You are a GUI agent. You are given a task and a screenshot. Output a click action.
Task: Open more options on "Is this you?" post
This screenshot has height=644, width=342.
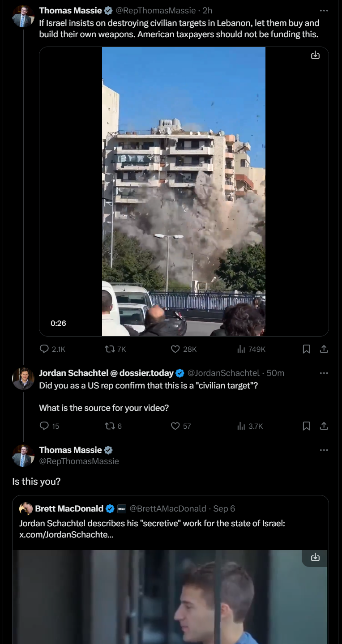click(x=324, y=450)
